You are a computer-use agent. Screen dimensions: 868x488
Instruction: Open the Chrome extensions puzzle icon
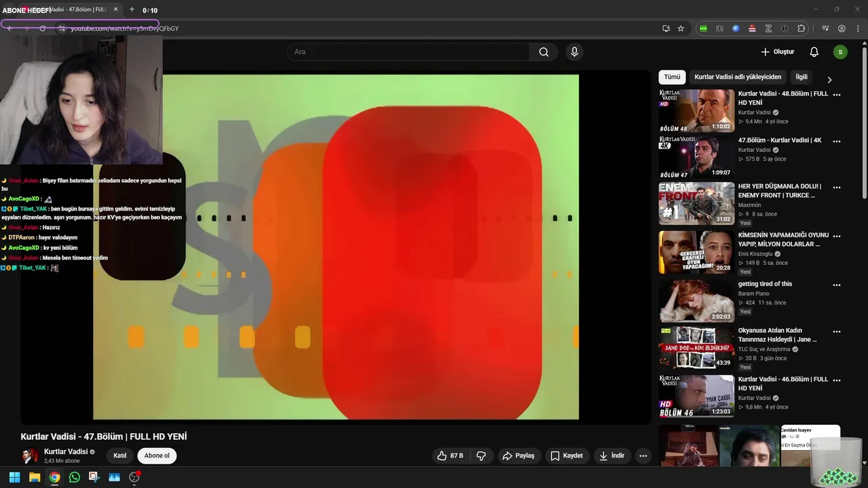tap(801, 28)
